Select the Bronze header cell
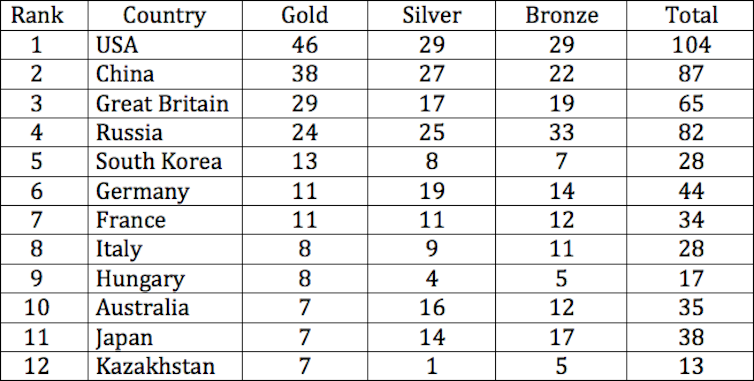This screenshot has height=381, width=754. coord(562,15)
